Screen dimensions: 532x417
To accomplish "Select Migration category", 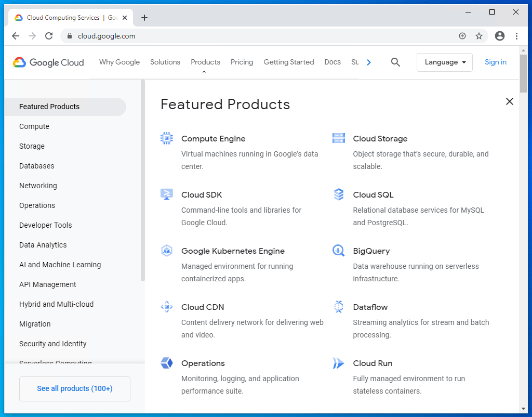I will [35, 324].
